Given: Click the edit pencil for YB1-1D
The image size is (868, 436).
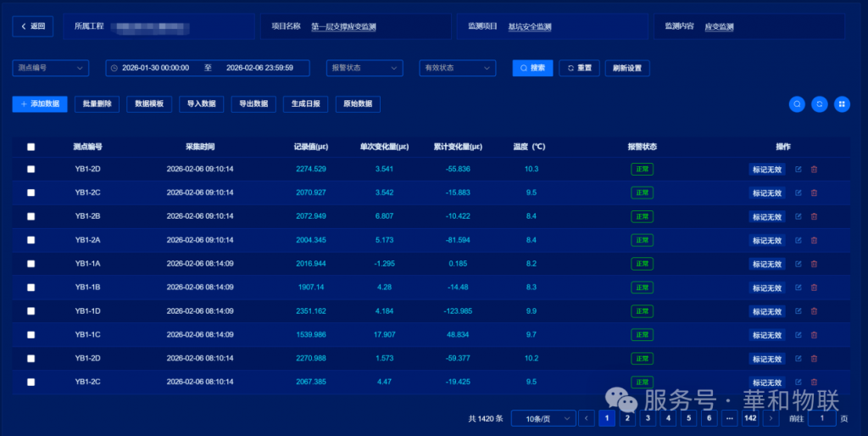Looking at the screenshot, I should point(798,310).
